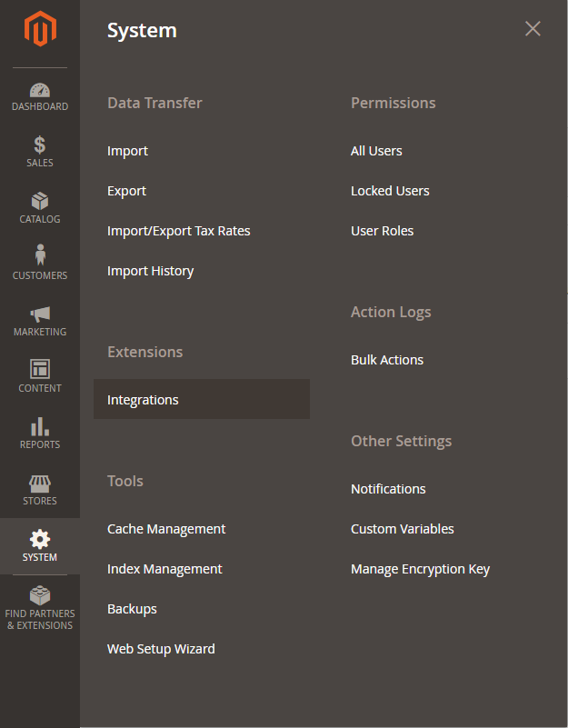
Task: Close the System menu panel
Action: click(533, 29)
